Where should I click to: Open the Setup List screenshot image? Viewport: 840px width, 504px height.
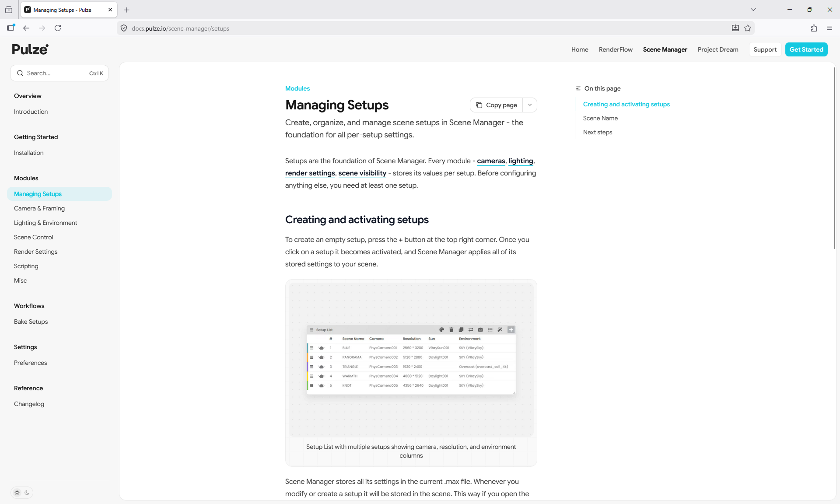411,360
